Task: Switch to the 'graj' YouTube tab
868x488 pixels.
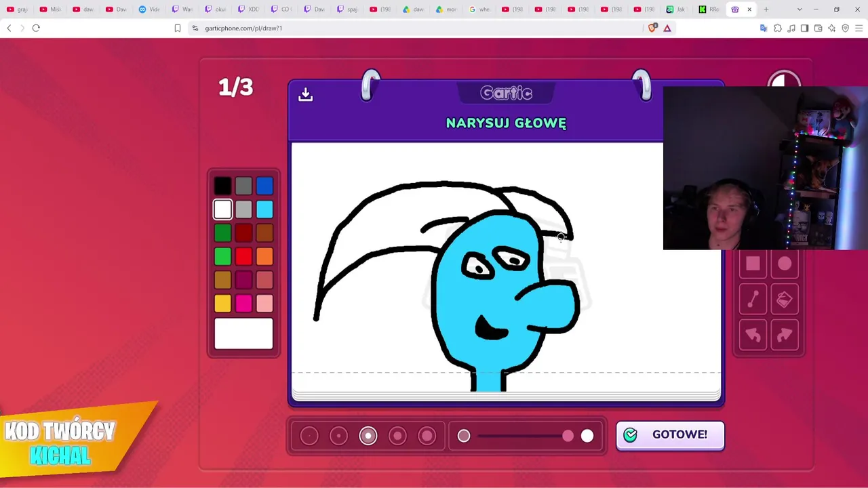Action: pyautogui.click(x=18, y=9)
